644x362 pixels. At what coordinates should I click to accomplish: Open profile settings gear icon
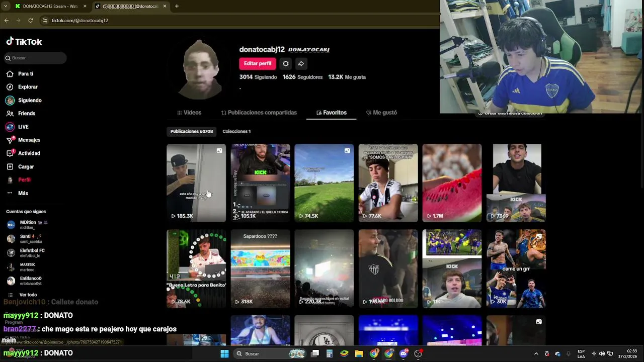[x=286, y=63]
